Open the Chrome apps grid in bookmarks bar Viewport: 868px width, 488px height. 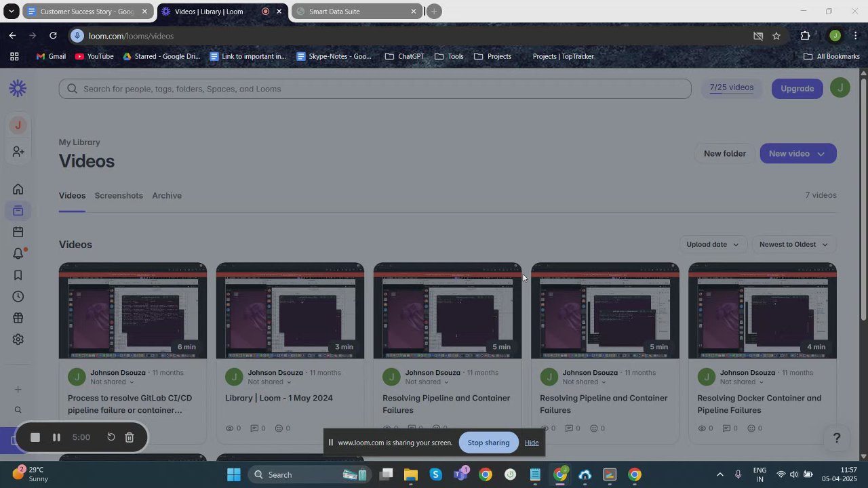[x=14, y=56]
